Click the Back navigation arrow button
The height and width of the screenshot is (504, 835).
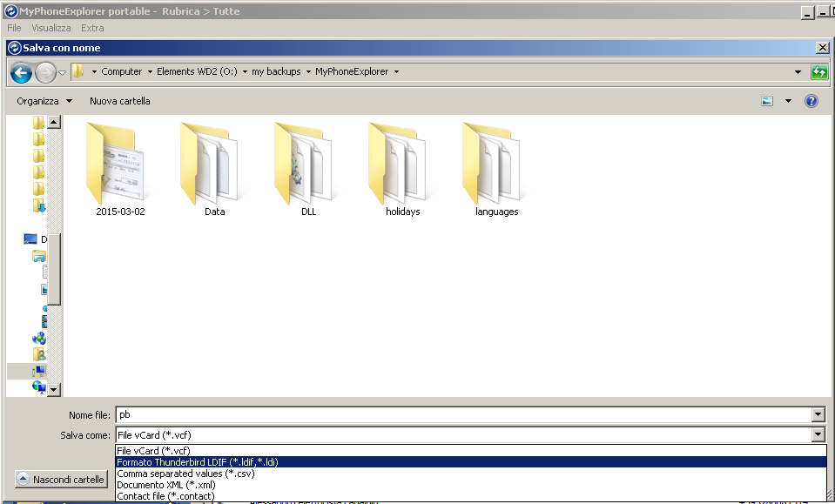tap(21, 72)
